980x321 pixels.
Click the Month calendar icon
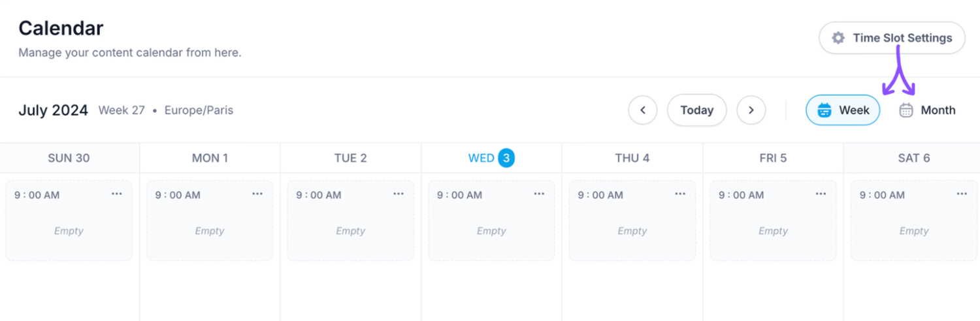[906, 110]
